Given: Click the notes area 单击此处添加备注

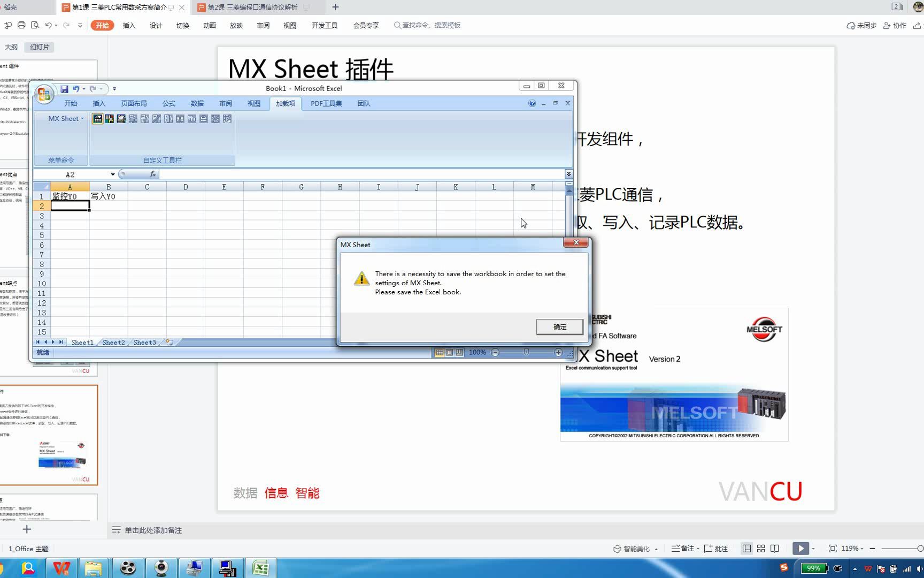Looking at the screenshot, I should point(153,530).
